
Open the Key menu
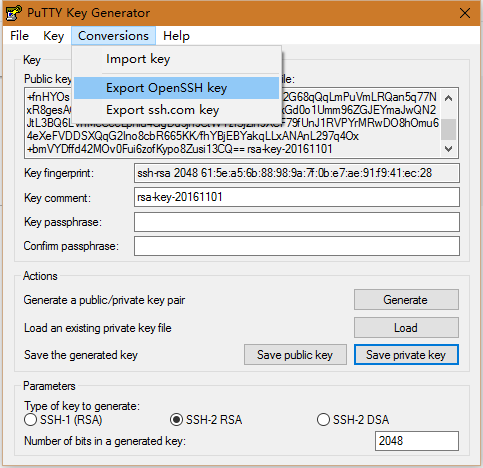coord(53,36)
